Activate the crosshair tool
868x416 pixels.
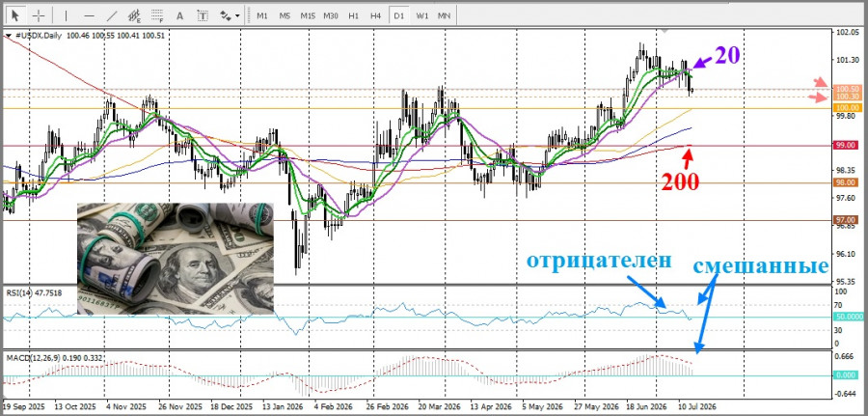coord(39,15)
